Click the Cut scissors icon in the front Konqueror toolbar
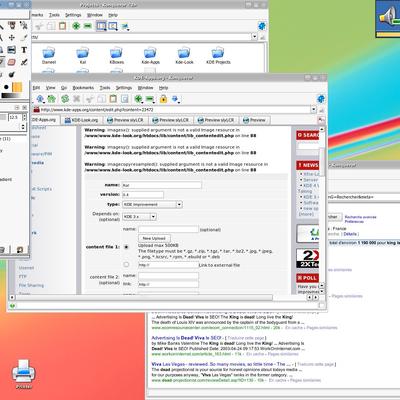This screenshot has width=400, height=400. point(90,99)
